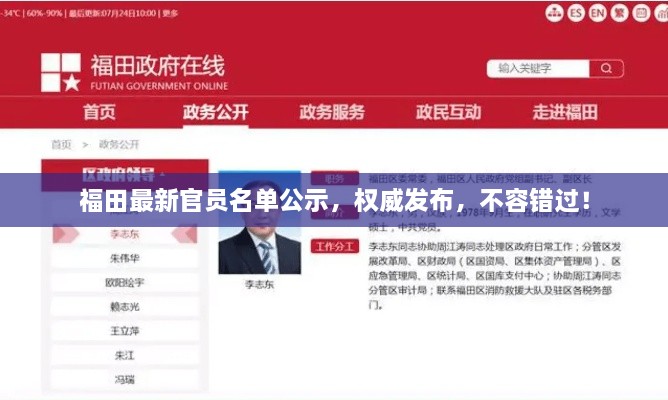Select 朱江 in the leaders list

coord(125,355)
